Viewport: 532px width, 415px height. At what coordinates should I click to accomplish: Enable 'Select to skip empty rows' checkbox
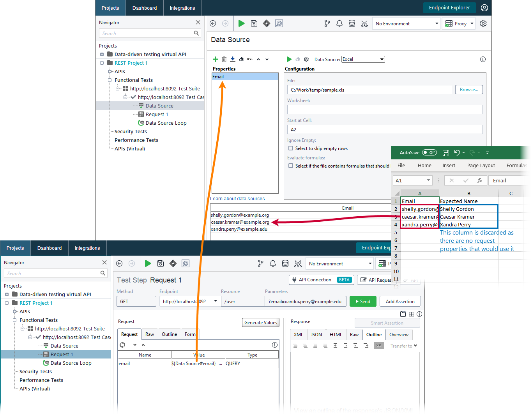291,148
